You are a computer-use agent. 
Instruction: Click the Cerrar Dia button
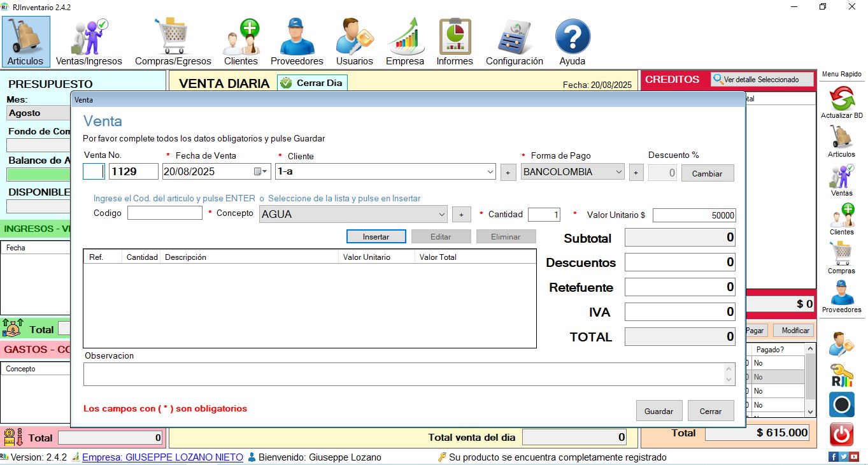click(x=312, y=83)
